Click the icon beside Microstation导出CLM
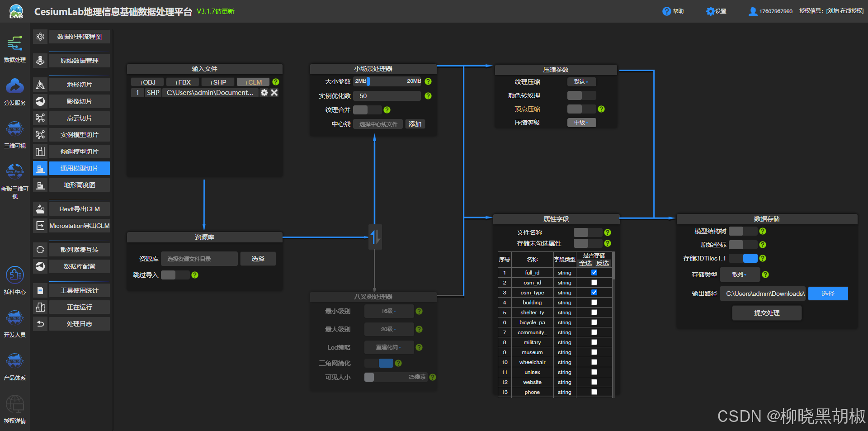This screenshot has height=431, width=868. (40, 226)
